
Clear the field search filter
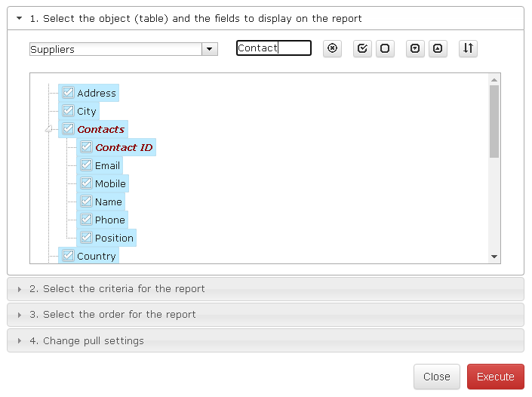pos(332,48)
